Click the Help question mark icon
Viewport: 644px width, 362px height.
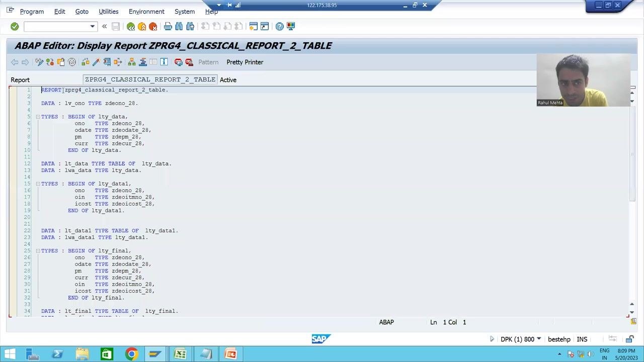pos(279,26)
